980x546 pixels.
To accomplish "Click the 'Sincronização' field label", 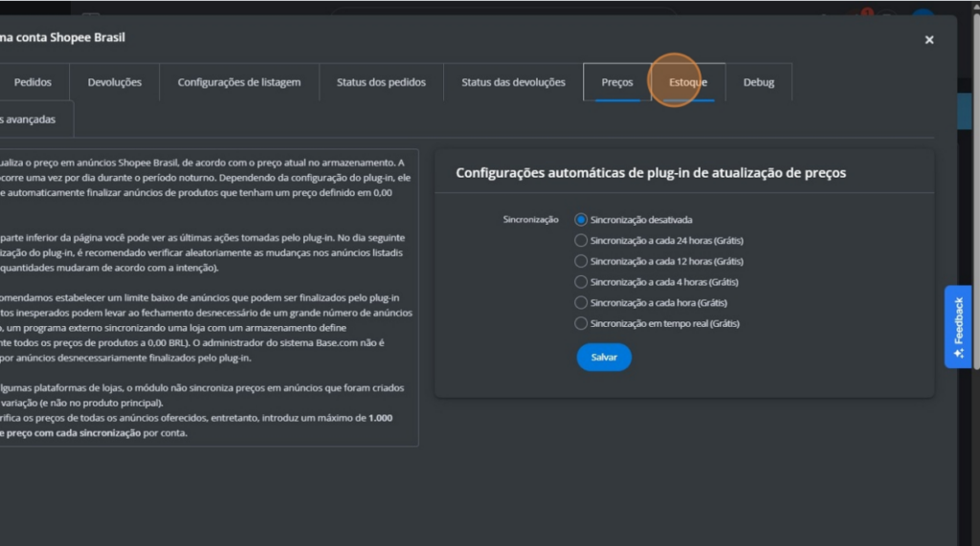I will pos(530,220).
